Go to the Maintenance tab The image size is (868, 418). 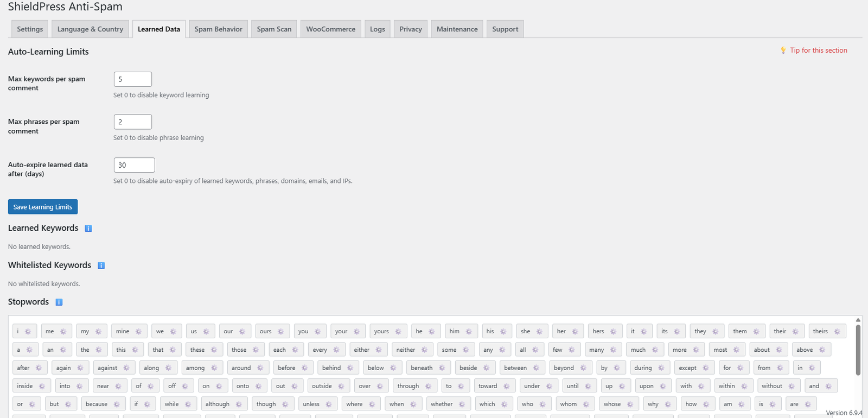[457, 29]
